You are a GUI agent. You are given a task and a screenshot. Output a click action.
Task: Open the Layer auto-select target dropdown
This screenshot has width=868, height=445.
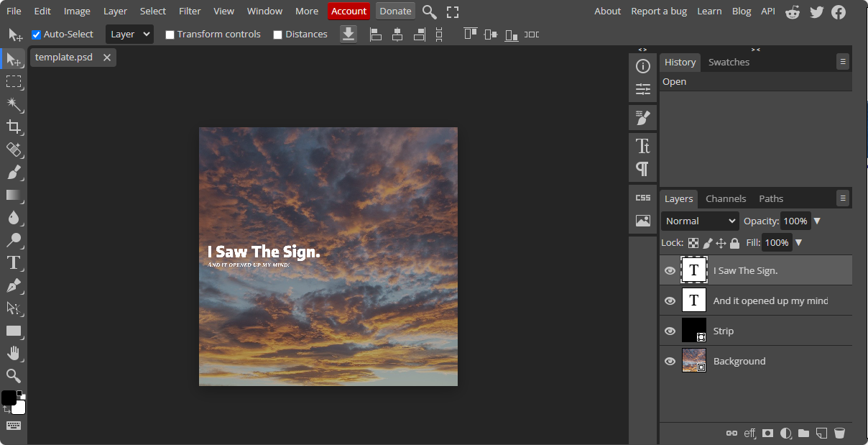(129, 35)
